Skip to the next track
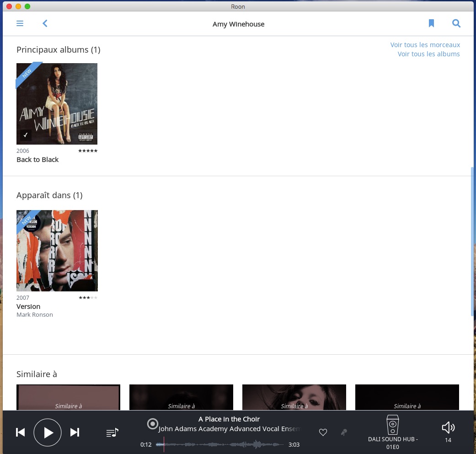The image size is (476, 454). [x=75, y=432]
